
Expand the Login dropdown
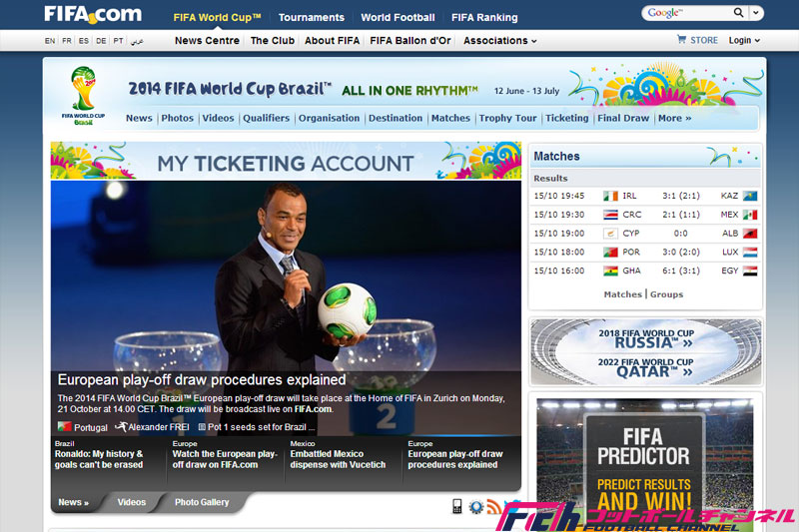click(x=744, y=41)
